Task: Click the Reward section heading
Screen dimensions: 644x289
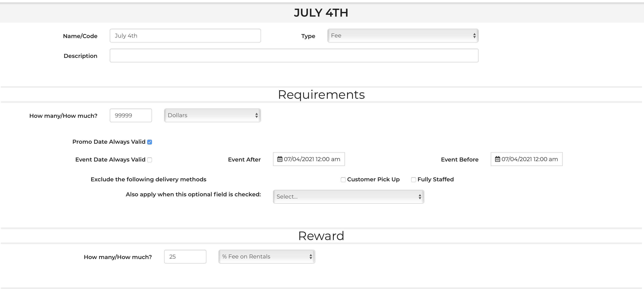Action: (321, 236)
